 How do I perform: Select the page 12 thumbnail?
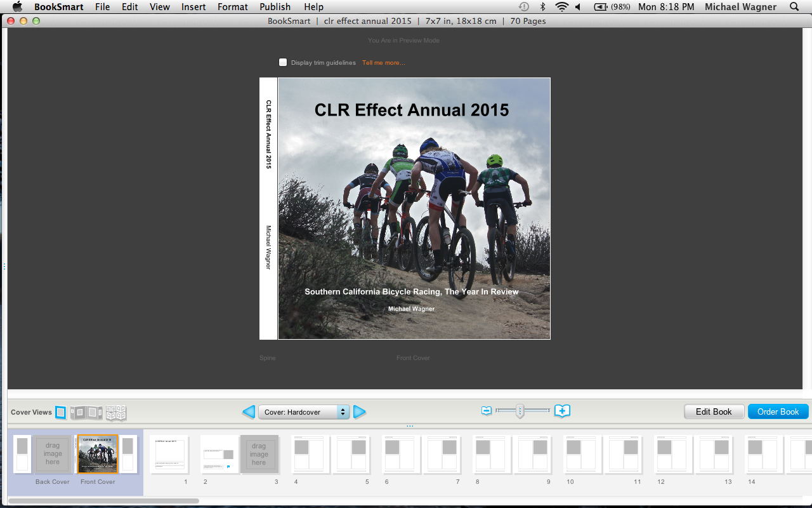[673, 454]
